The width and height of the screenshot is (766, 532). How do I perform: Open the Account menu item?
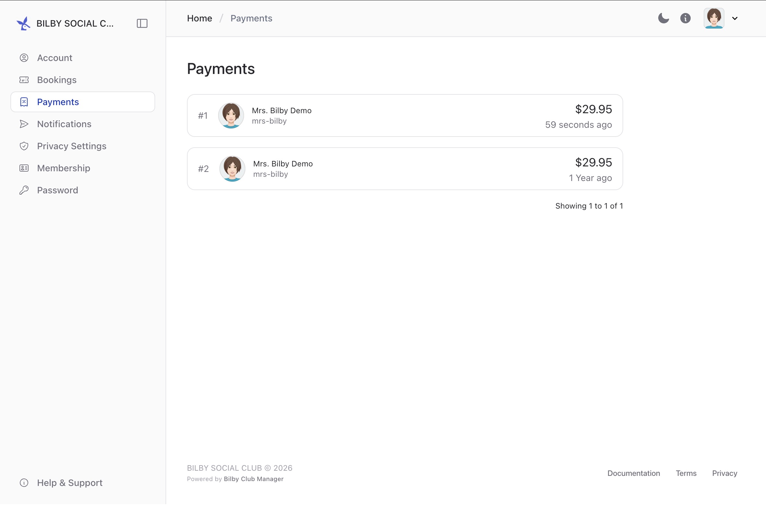tap(83, 58)
